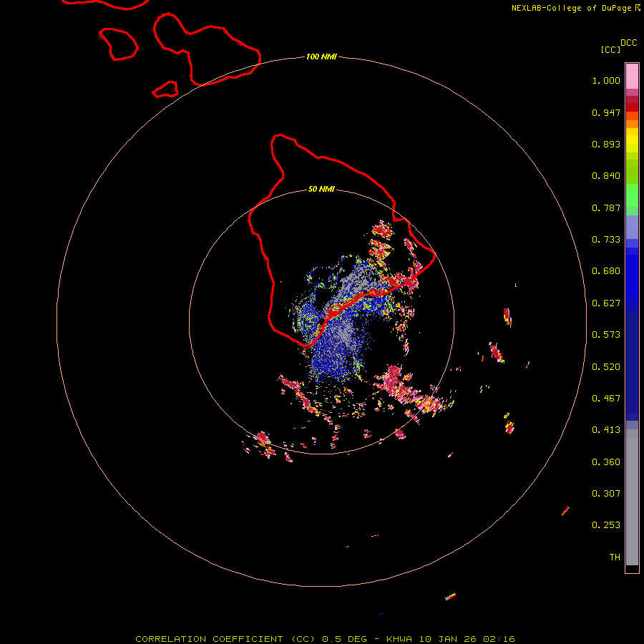Pick the light pink swatch beside 1.000
This screenshot has width=644, height=644.
tap(632, 77)
